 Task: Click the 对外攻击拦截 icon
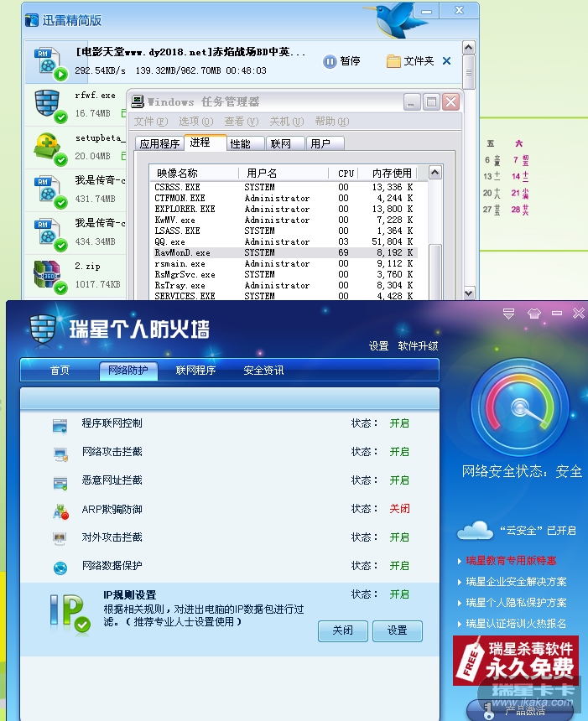point(60,539)
